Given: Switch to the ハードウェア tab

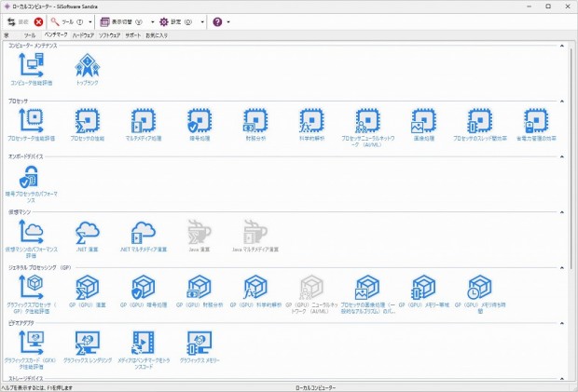Looking at the screenshot, I should coord(83,34).
